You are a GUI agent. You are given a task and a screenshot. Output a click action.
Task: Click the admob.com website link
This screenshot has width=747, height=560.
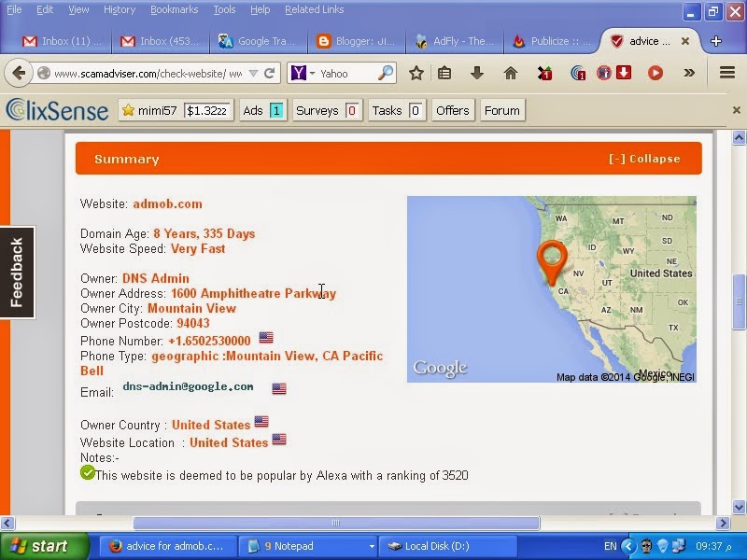pyautogui.click(x=167, y=203)
